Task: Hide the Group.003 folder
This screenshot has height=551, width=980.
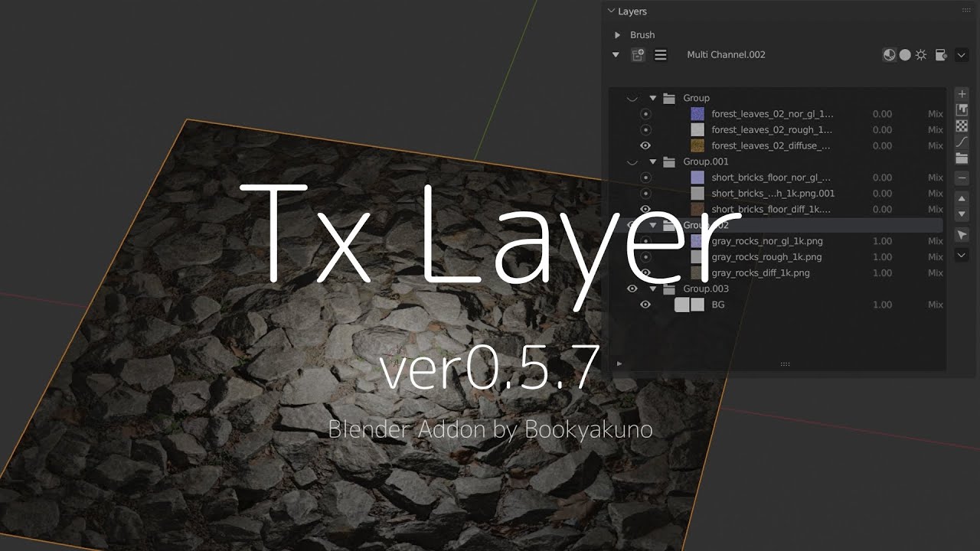Action: tap(632, 289)
